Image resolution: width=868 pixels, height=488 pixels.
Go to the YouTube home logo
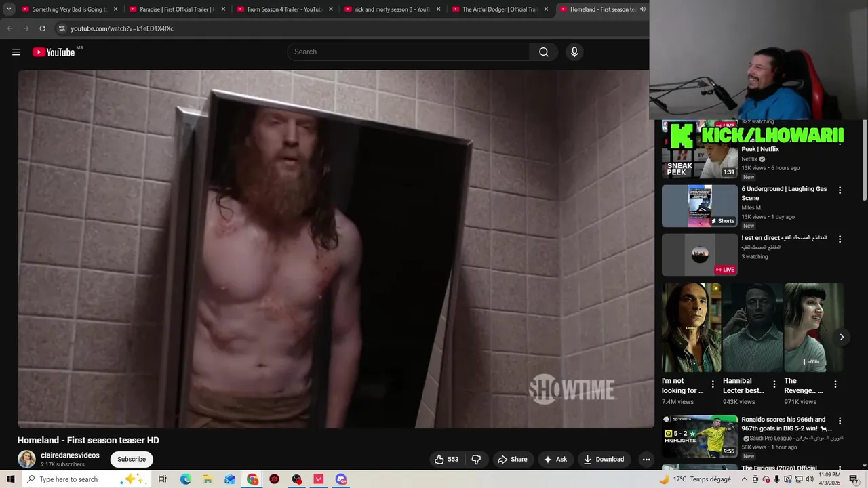(54, 52)
